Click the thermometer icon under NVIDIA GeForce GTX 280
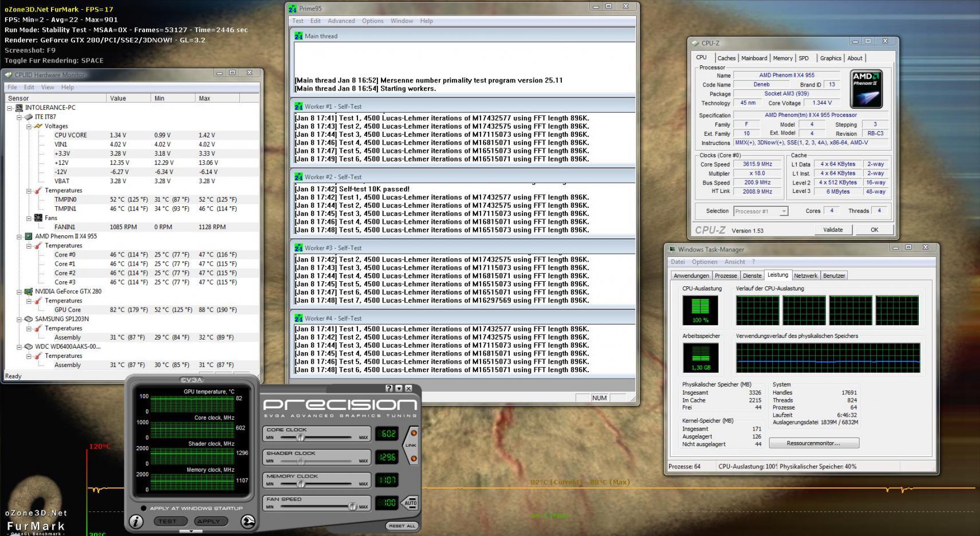The image size is (980, 536). (38, 301)
